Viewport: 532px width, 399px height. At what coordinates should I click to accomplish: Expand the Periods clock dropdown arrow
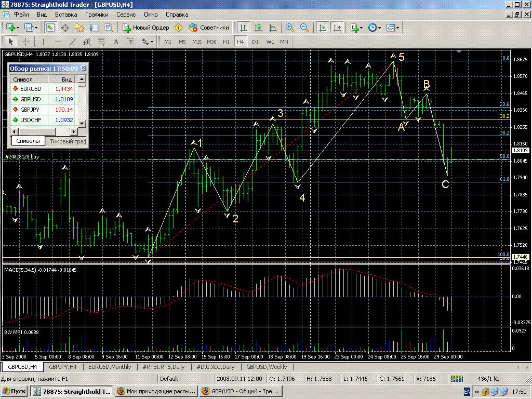[380, 28]
